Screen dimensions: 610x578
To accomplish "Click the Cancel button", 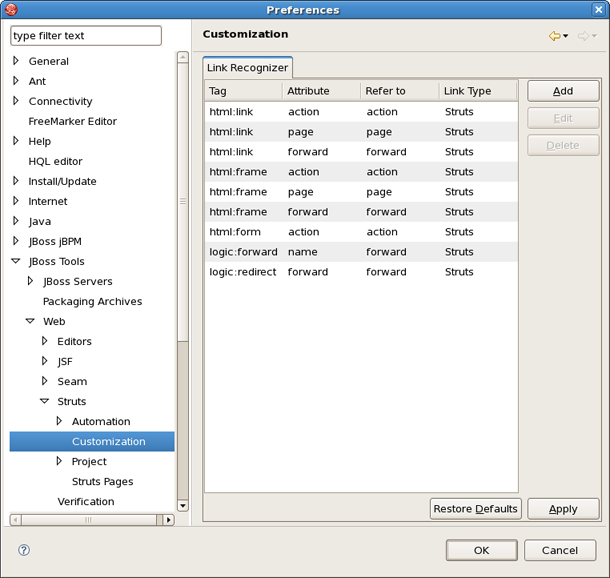I will click(560, 550).
